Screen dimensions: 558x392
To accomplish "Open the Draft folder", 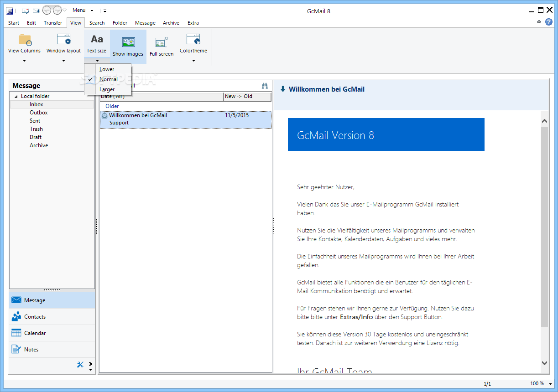I will (36, 137).
